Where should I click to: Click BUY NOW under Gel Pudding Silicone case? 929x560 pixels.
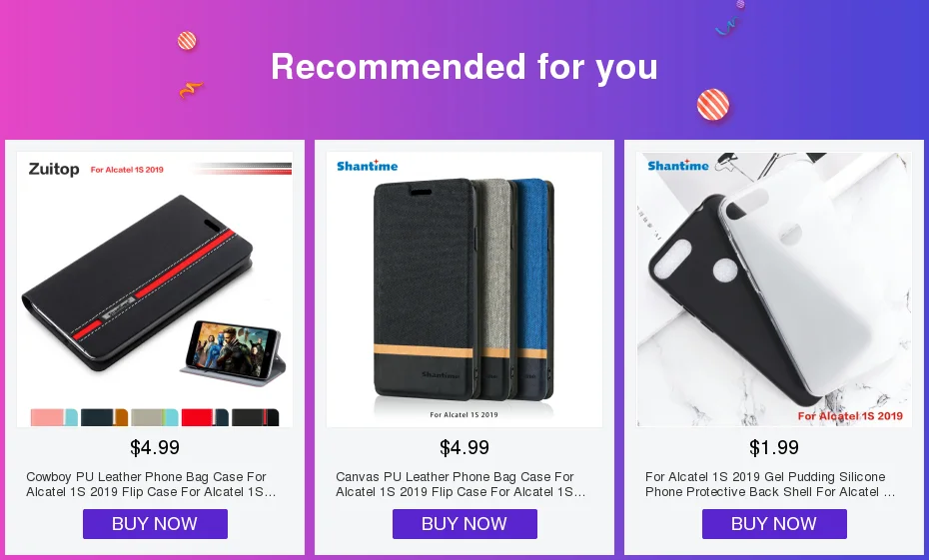(x=774, y=524)
